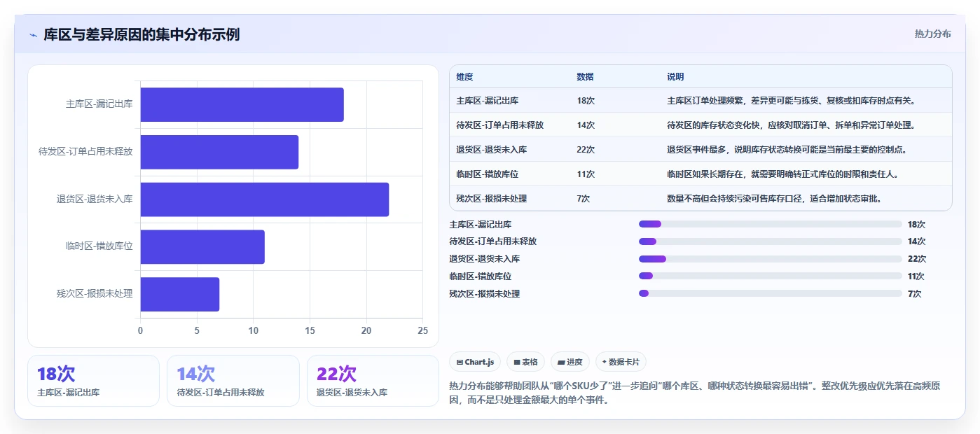Viewport: 980px width, 434px height.
Task: Select table cell 残次区-报损未处理
Action: click(x=492, y=199)
